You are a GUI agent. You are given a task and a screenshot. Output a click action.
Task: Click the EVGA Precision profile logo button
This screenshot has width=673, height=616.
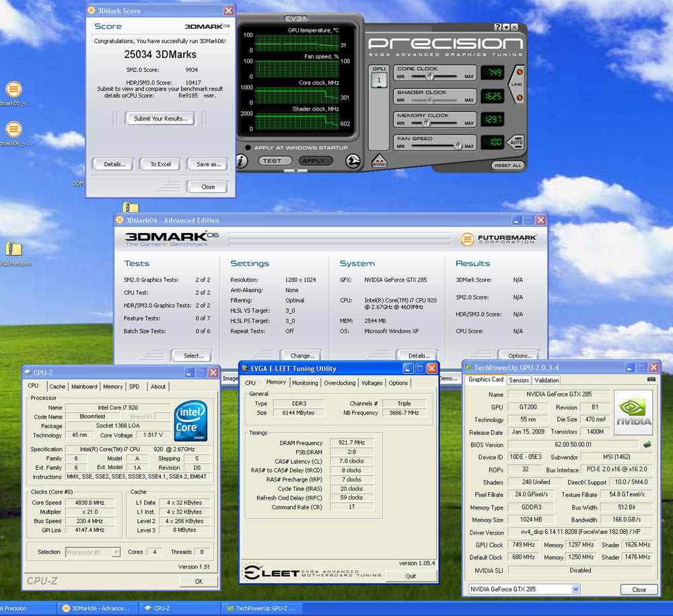click(x=353, y=161)
